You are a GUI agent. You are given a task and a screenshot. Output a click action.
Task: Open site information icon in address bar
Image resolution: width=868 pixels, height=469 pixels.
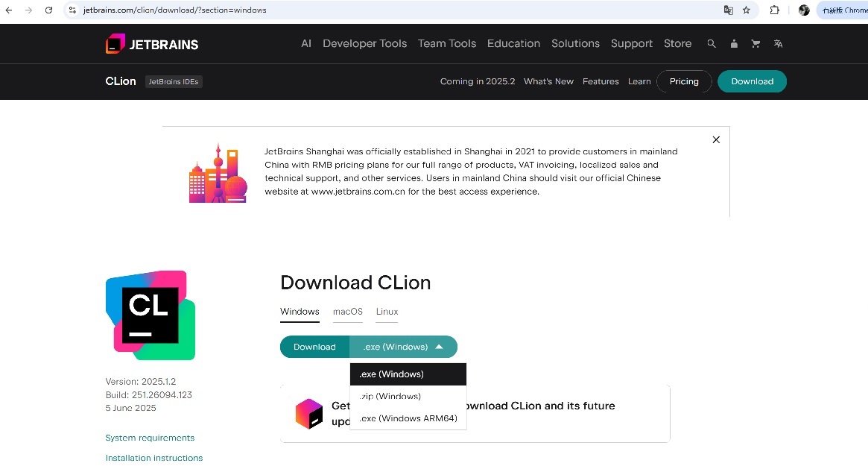pos(72,10)
